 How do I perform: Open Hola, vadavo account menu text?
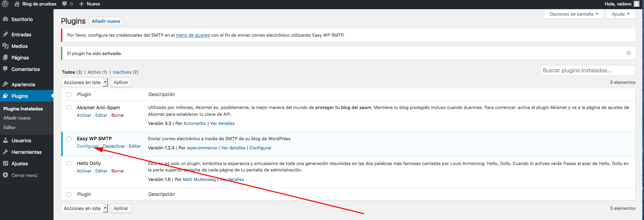pyautogui.click(x=618, y=4)
